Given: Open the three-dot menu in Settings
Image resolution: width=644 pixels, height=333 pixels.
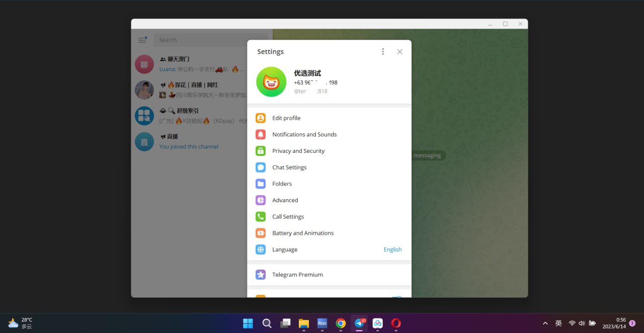Looking at the screenshot, I should pos(383,52).
